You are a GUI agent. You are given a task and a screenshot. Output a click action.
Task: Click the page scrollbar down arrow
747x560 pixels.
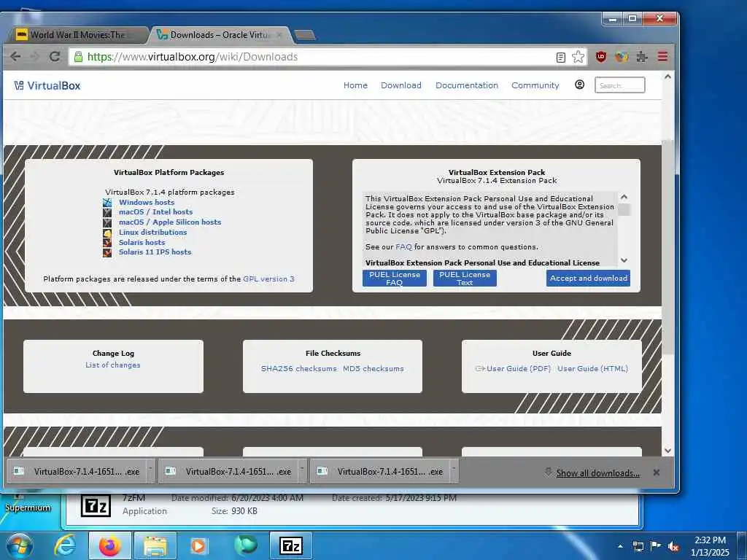pyautogui.click(x=667, y=450)
